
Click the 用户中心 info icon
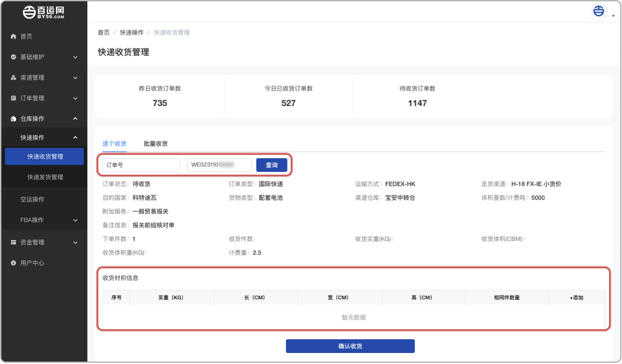click(x=13, y=263)
